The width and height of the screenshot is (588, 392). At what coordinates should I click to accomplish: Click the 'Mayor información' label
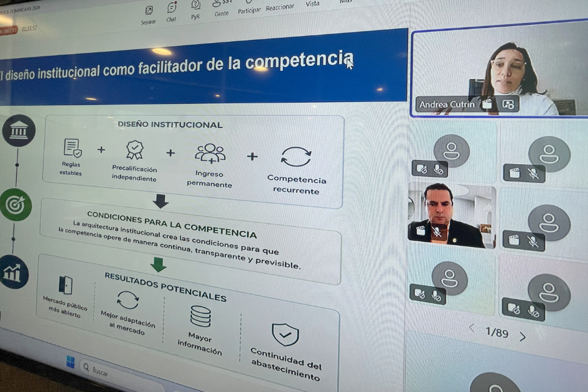[200, 343]
